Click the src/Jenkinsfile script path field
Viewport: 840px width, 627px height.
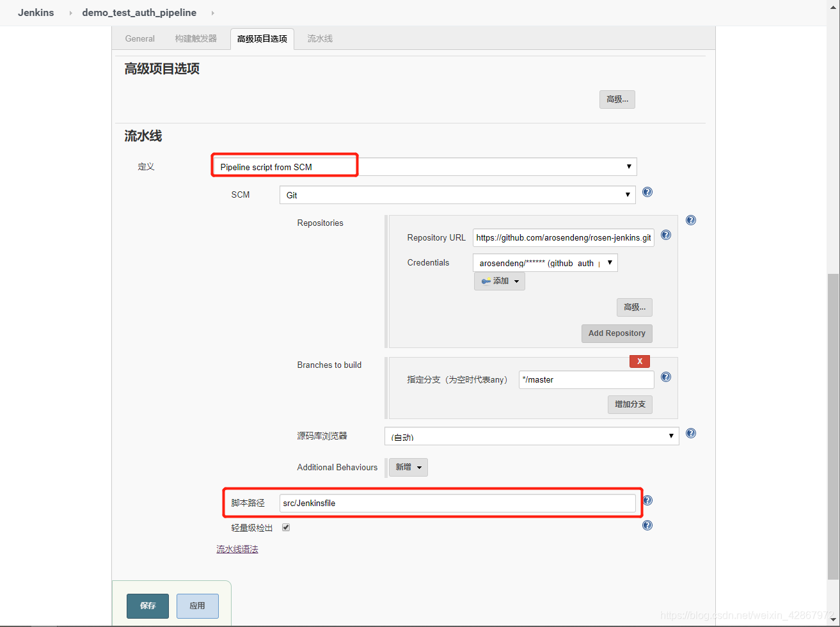coord(457,503)
